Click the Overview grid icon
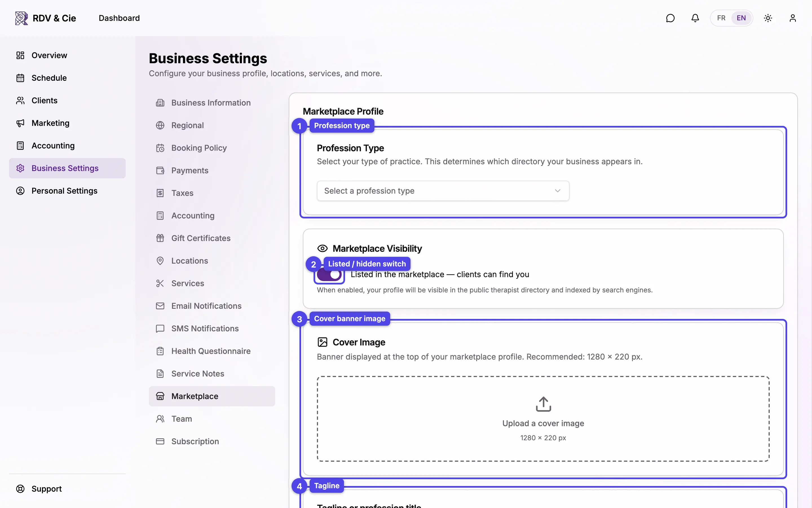Image resolution: width=812 pixels, height=508 pixels. click(21, 55)
